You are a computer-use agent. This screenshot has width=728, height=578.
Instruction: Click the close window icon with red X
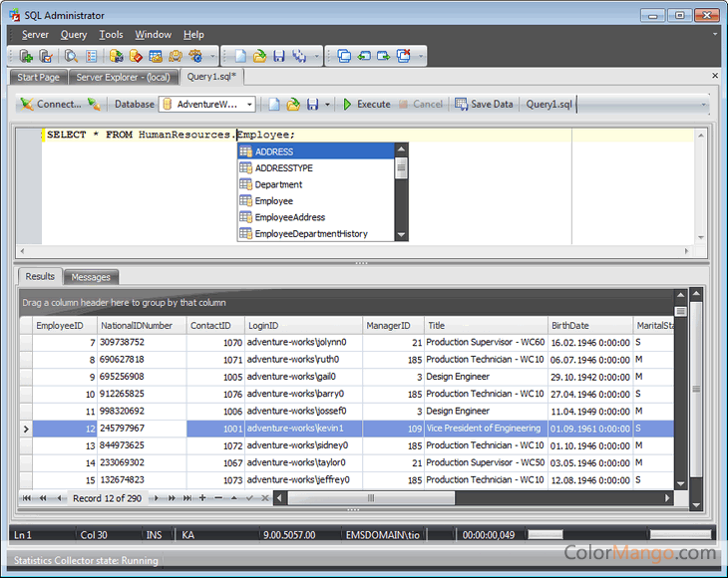point(404,56)
